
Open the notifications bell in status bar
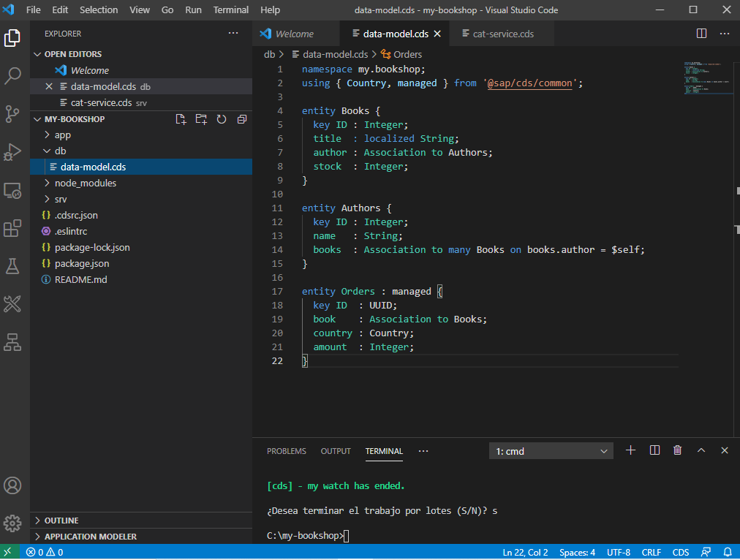[727, 552]
